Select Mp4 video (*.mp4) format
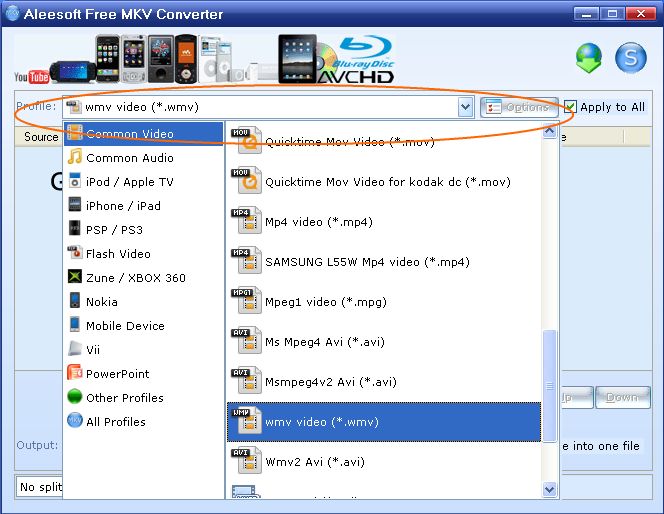The width and height of the screenshot is (664, 514). tap(384, 222)
